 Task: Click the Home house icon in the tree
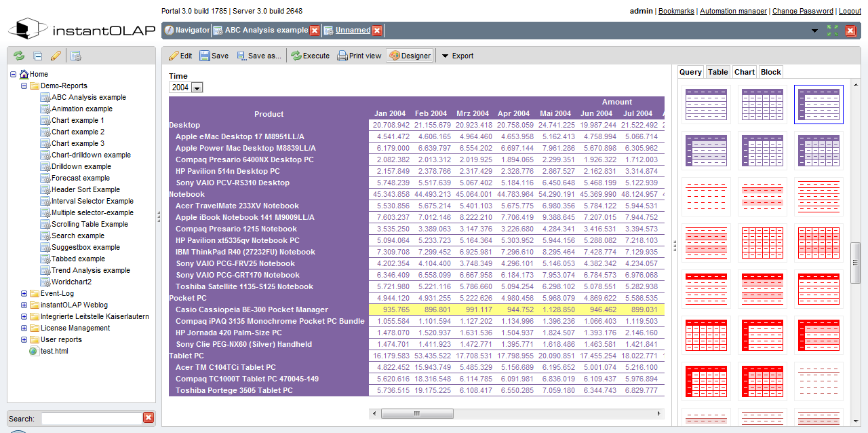(24, 74)
